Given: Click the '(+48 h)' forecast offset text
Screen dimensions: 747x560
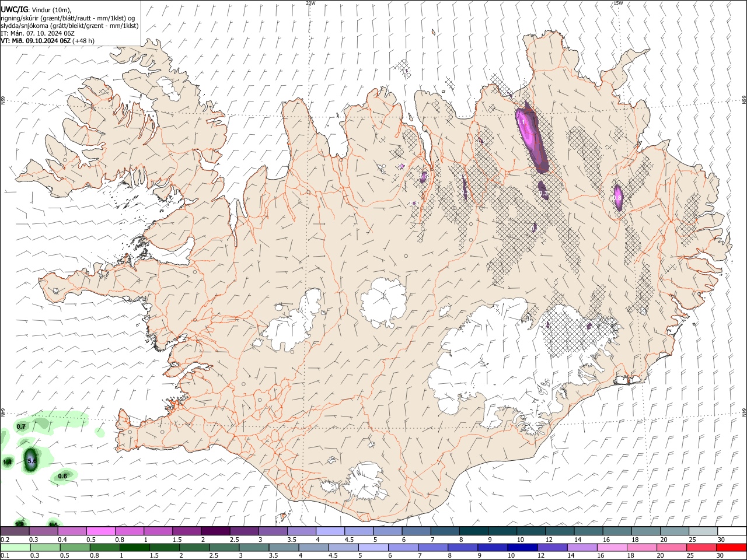Looking at the screenshot, I should point(84,41).
